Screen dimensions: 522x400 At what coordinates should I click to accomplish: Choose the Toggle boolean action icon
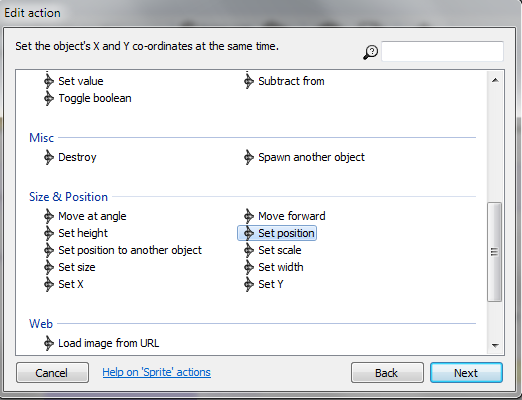point(49,98)
